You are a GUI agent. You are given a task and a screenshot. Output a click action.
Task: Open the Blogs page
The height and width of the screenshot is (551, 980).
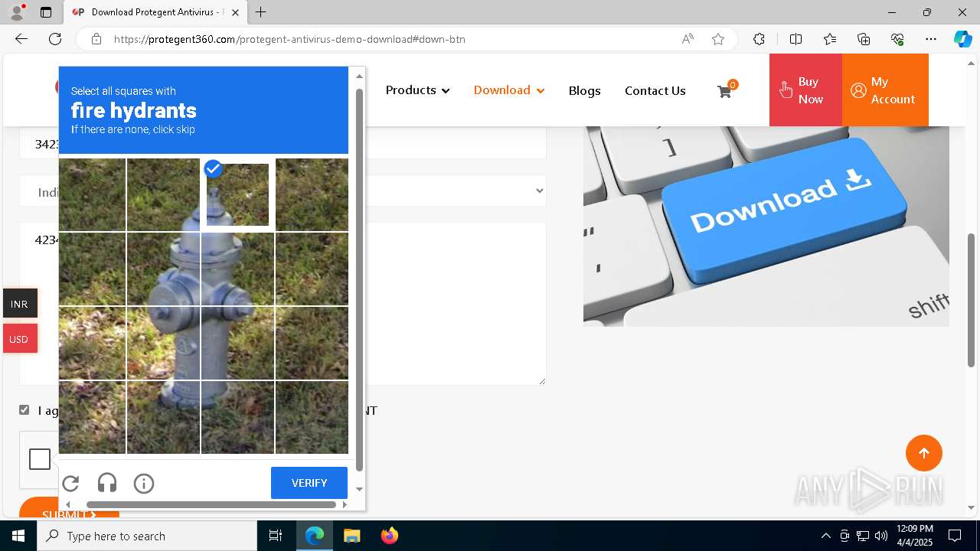coord(585,91)
